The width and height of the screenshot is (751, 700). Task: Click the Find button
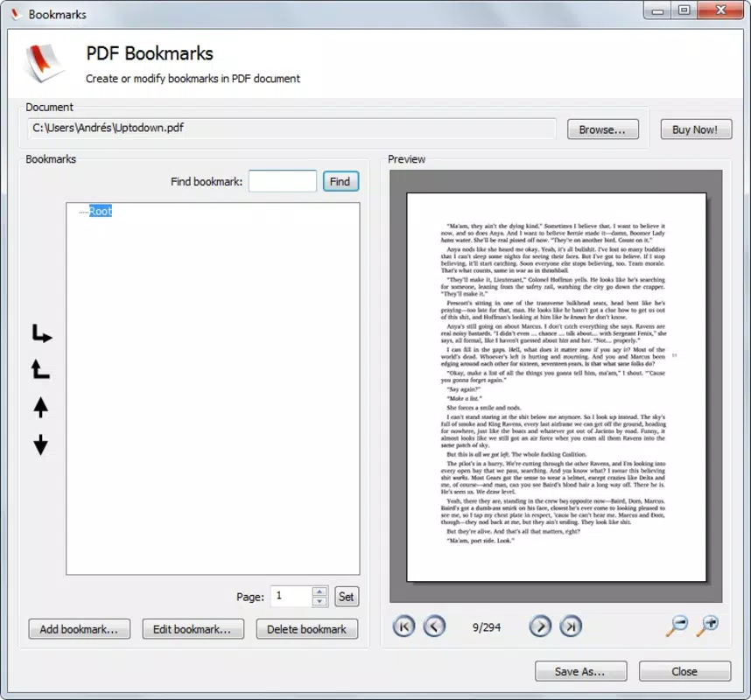pos(340,181)
